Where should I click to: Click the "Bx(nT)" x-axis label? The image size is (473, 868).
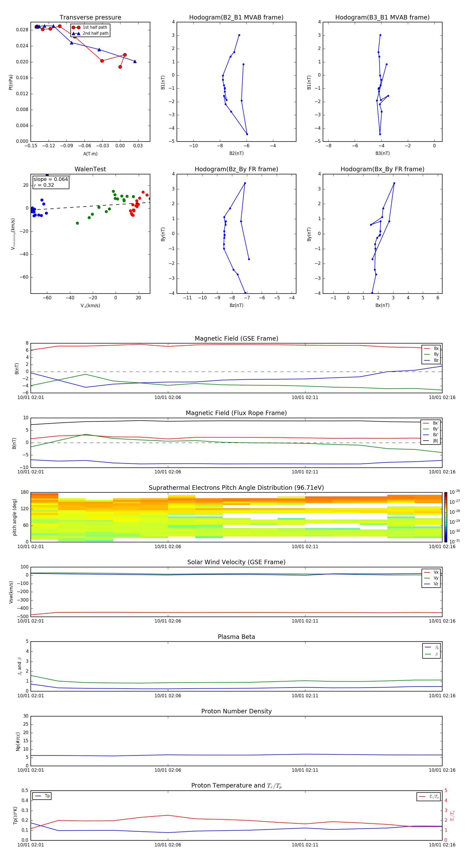382,305
